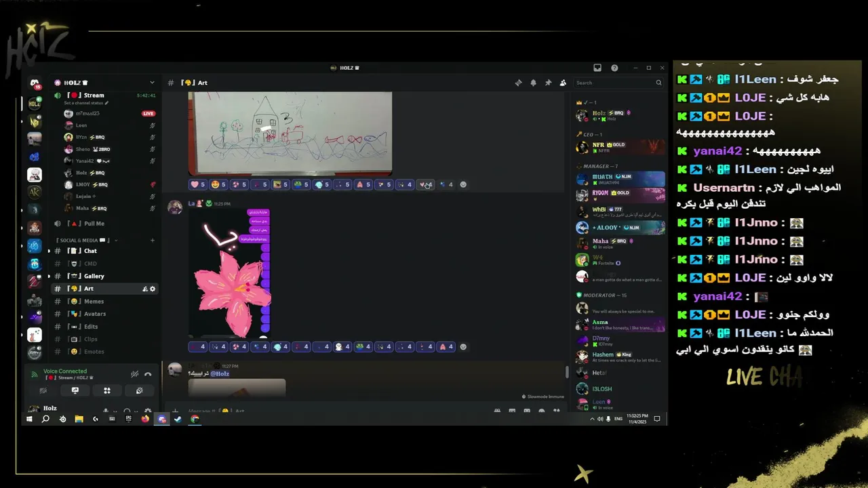868x488 pixels.
Task: Show hidden system tray icons chevron
Action: (x=592, y=419)
